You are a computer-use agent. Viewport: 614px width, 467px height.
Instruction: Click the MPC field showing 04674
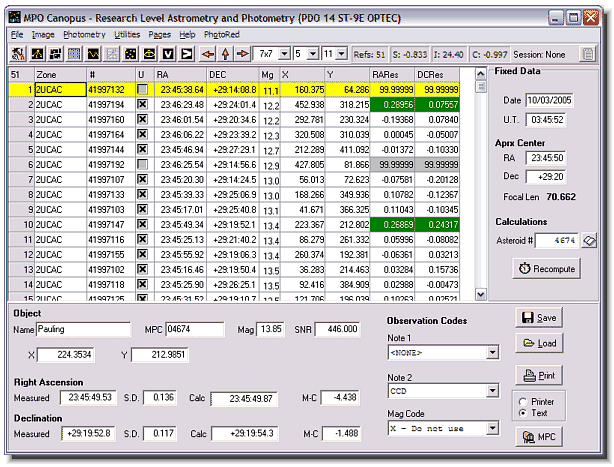tap(195, 330)
